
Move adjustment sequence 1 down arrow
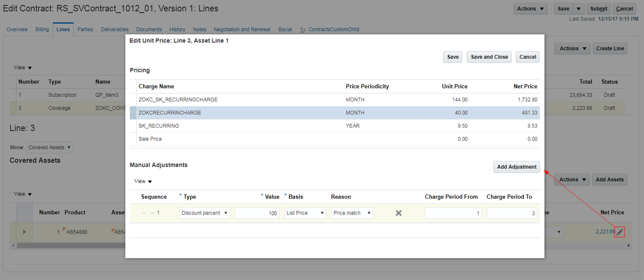[x=145, y=213]
